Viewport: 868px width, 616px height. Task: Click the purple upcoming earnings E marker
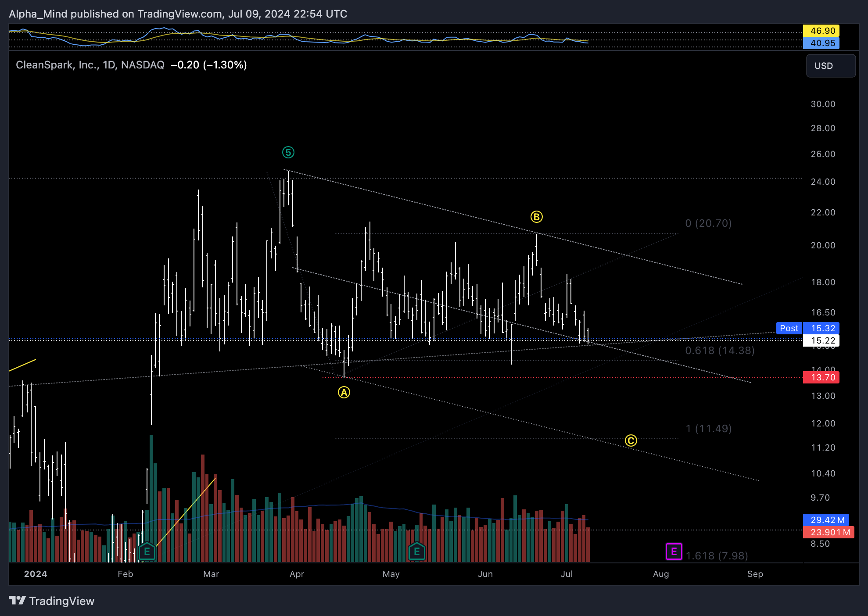tap(674, 552)
